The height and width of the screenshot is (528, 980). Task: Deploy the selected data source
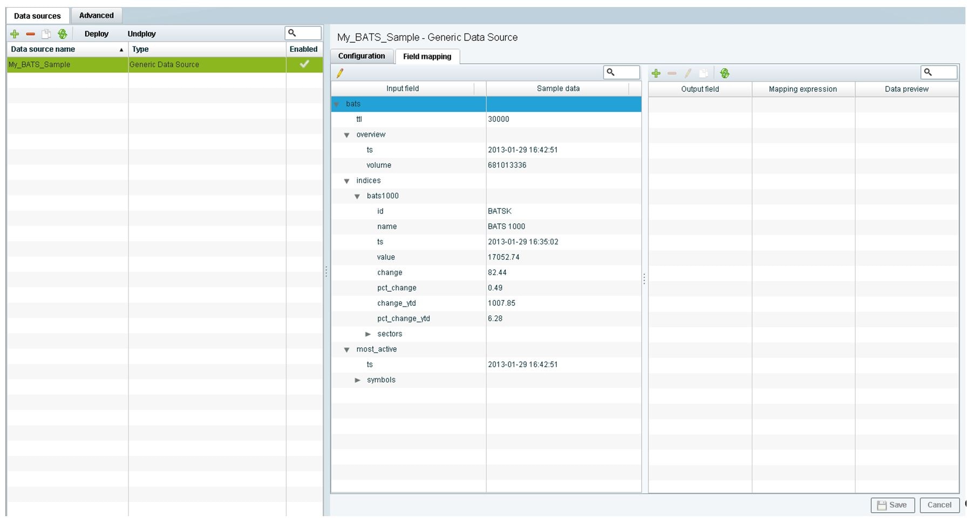pos(96,33)
